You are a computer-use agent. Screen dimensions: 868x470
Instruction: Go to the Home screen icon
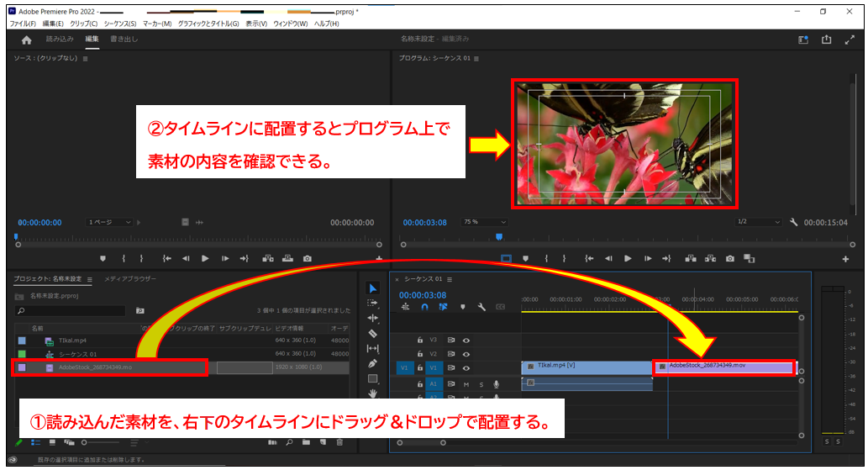point(26,40)
